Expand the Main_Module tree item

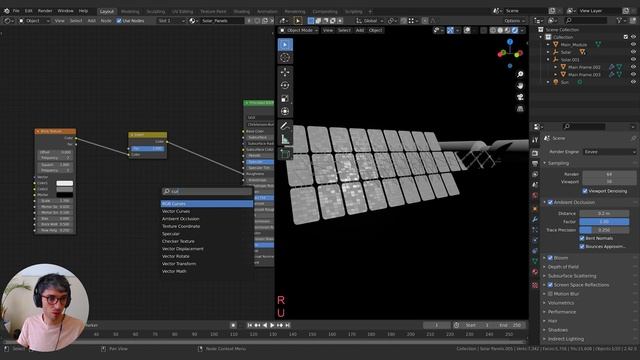point(548,44)
